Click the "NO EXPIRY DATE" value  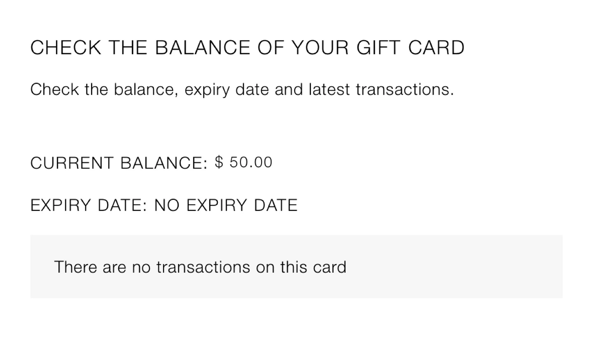point(226,205)
